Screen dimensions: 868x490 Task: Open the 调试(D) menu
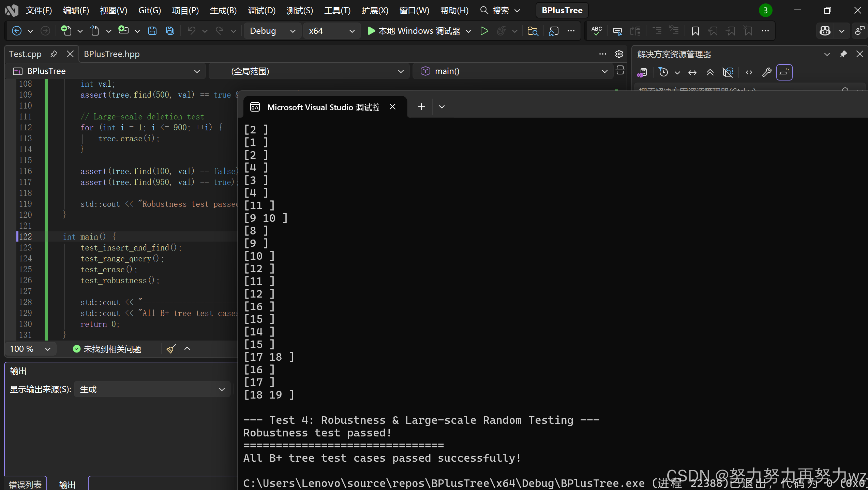[261, 11]
